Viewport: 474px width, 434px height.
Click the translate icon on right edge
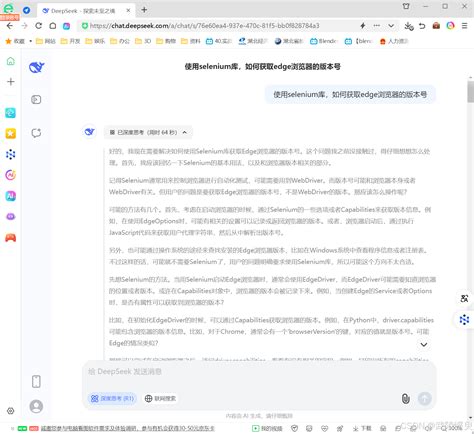pos(464,298)
